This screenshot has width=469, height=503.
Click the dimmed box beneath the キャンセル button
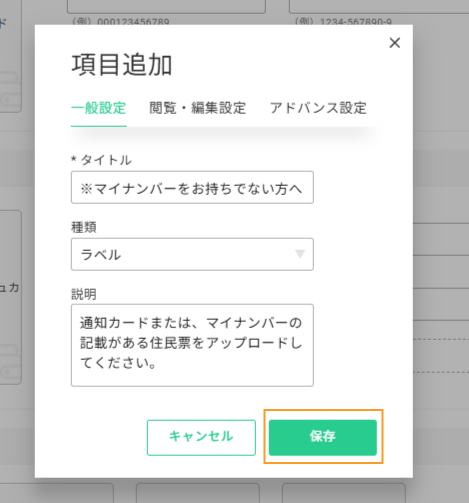pyautogui.click(x=198, y=493)
